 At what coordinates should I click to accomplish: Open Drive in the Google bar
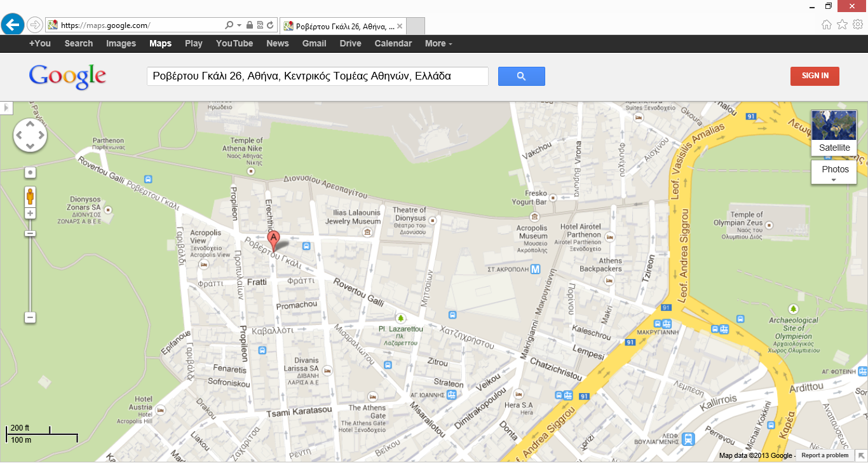tap(351, 43)
